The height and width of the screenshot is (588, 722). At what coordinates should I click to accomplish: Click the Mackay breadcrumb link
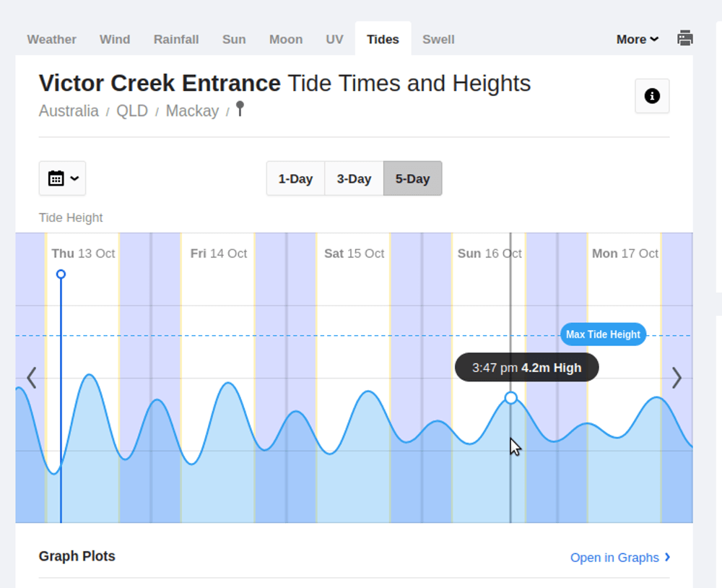click(192, 111)
